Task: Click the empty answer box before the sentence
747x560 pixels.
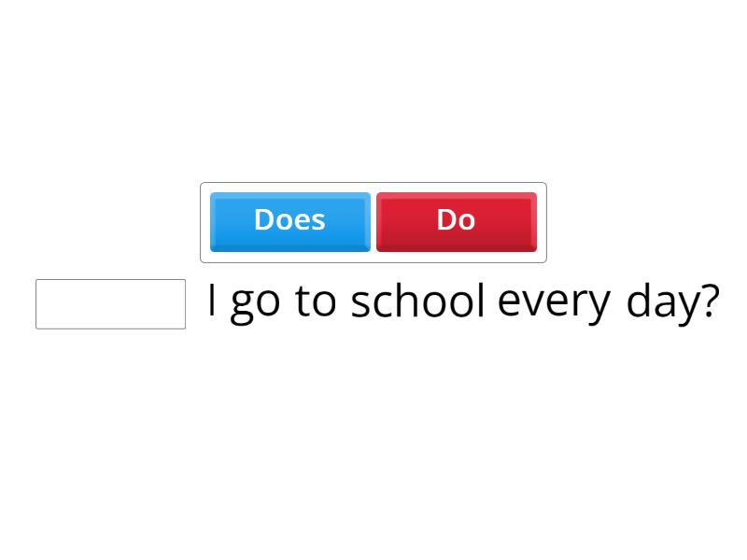Action: pos(110,304)
